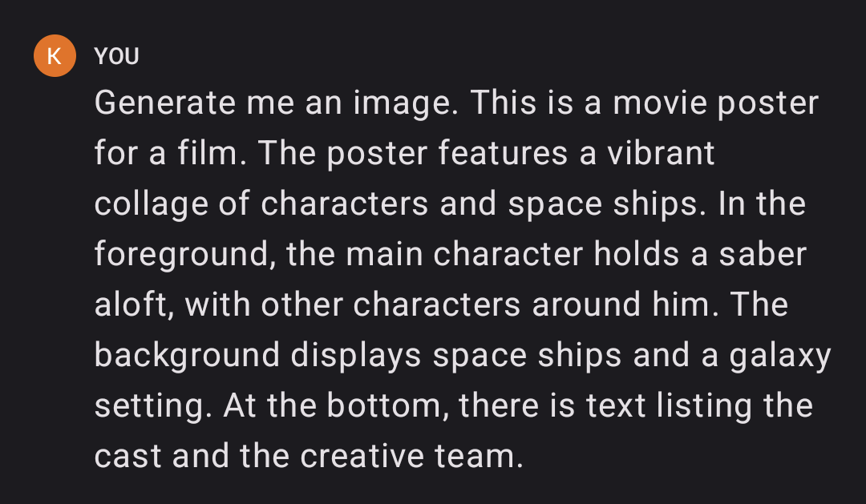Click the orange K user avatar
The image size is (866, 504).
point(55,56)
